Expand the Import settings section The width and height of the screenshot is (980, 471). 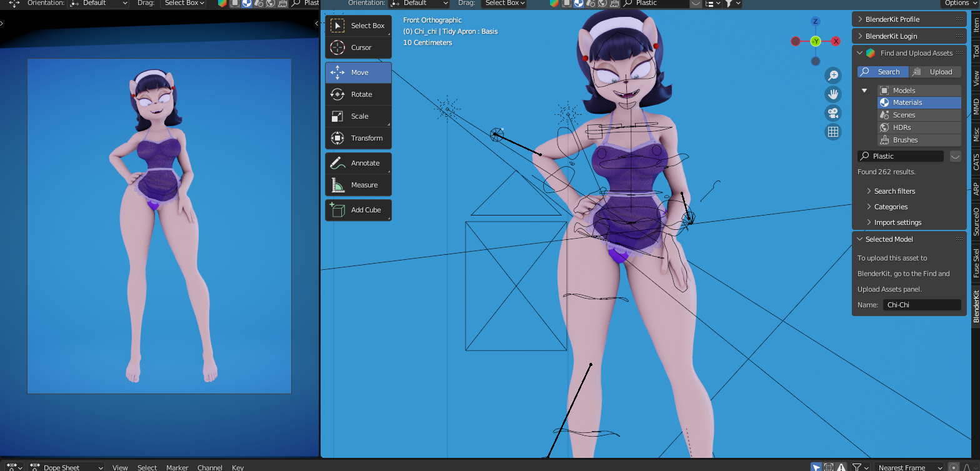click(897, 222)
